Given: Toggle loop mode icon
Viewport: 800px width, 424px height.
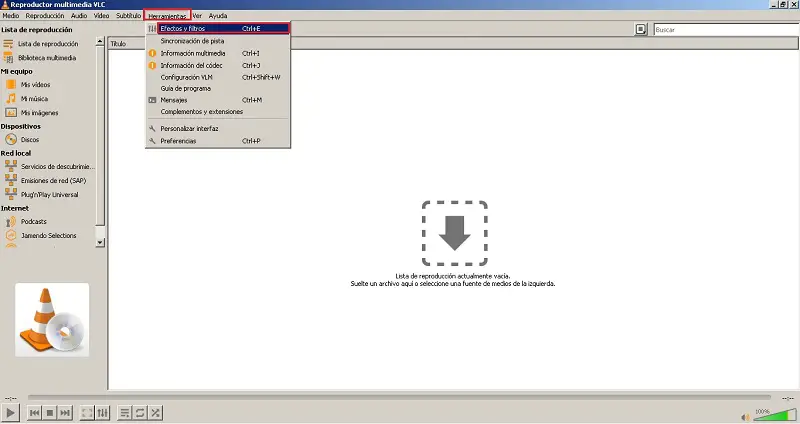Looking at the screenshot, I should [x=140, y=413].
